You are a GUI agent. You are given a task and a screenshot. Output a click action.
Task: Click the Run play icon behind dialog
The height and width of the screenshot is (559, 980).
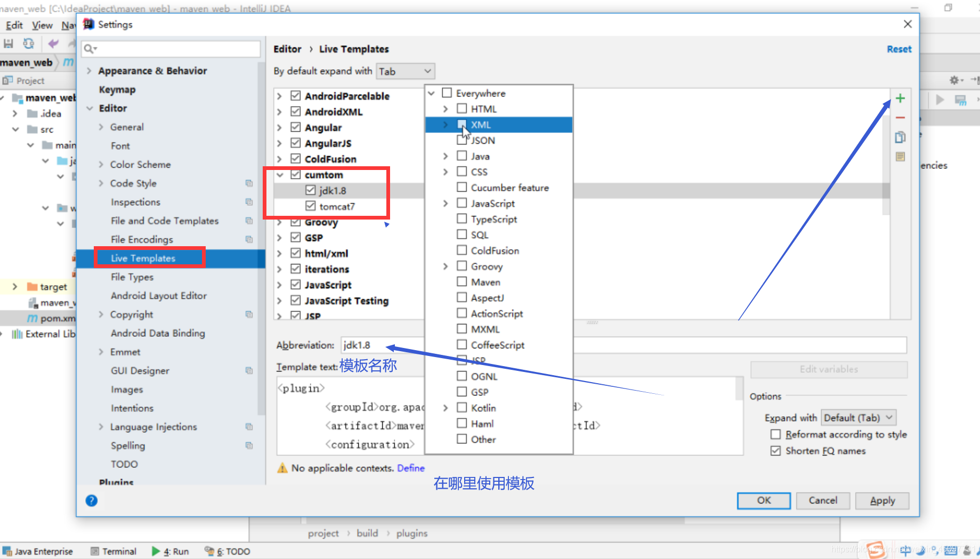pos(940,100)
